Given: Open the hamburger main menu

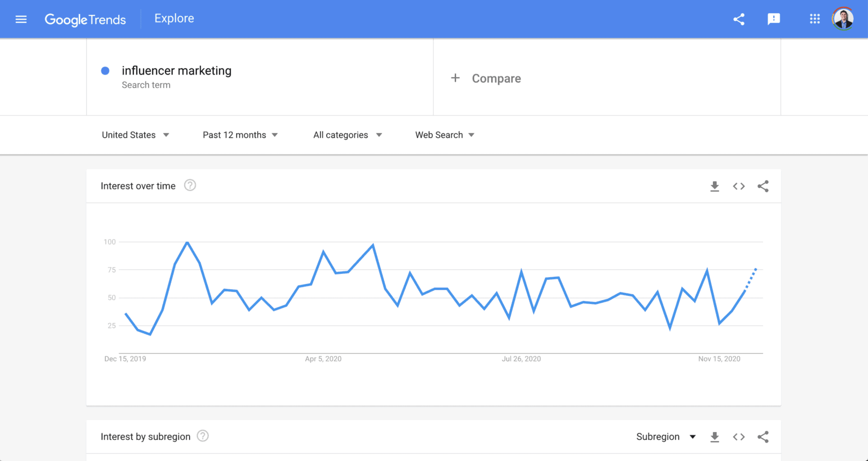Looking at the screenshot, I should pyautogui.click(x=21, y=19).
